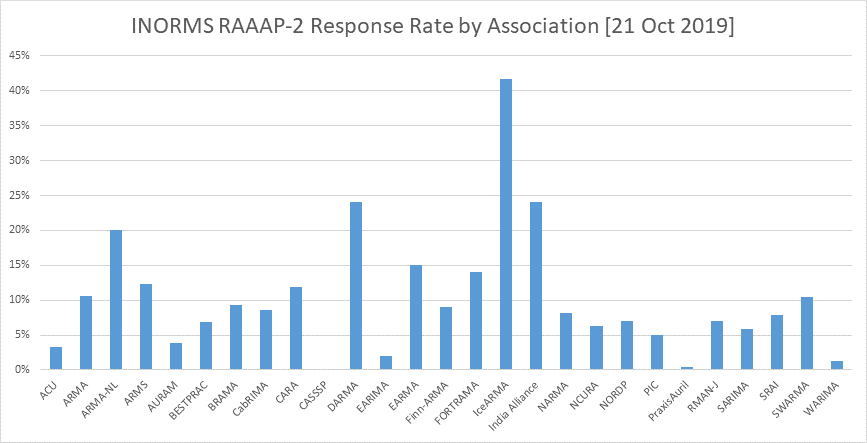Click the SARIMA data bar
This screenshot has height=443, width=867.
tap(746, 350)
